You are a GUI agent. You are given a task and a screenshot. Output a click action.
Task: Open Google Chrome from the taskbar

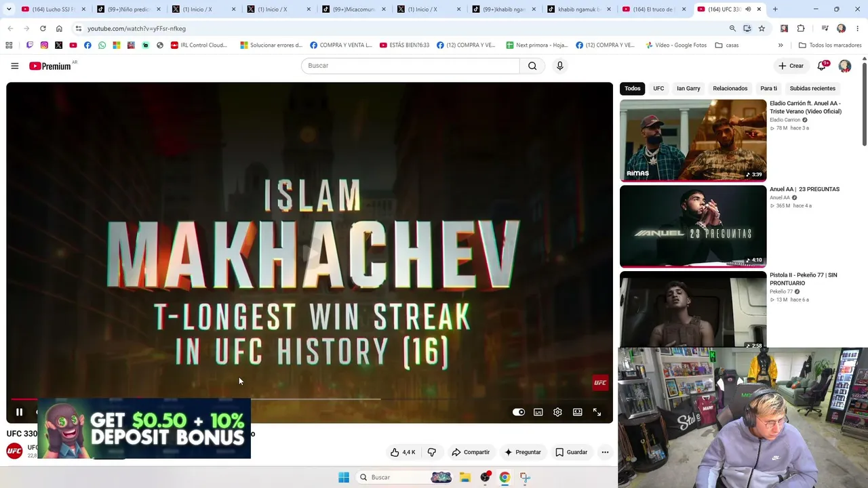point(505,477)
